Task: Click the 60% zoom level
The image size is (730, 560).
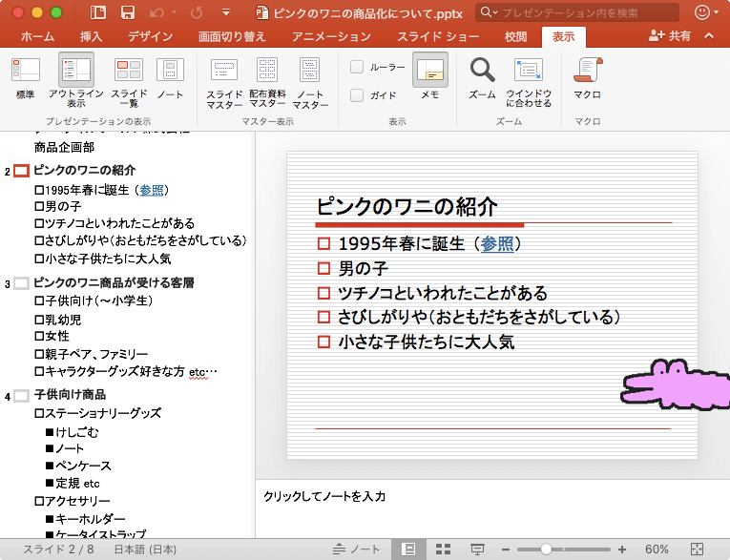Action: [657, 550]
